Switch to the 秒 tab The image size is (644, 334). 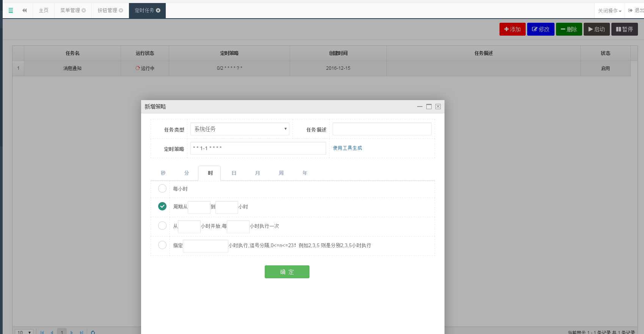pos(163,173)
